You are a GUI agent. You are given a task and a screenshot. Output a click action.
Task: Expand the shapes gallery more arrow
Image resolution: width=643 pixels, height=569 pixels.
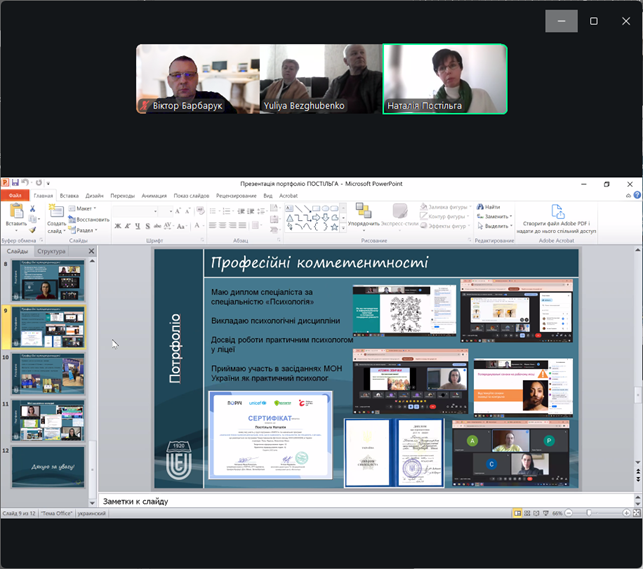pos(344,227)
